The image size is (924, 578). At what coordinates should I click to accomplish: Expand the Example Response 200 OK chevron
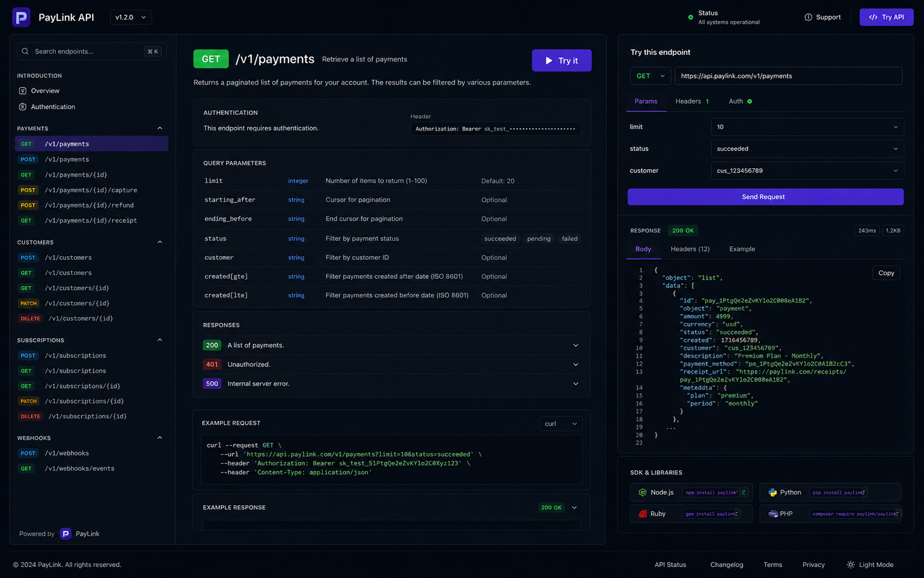click(574, 508)
